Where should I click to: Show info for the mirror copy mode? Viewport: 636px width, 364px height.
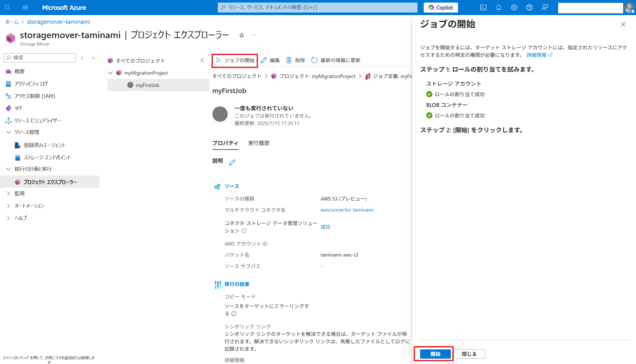(234, 314)
